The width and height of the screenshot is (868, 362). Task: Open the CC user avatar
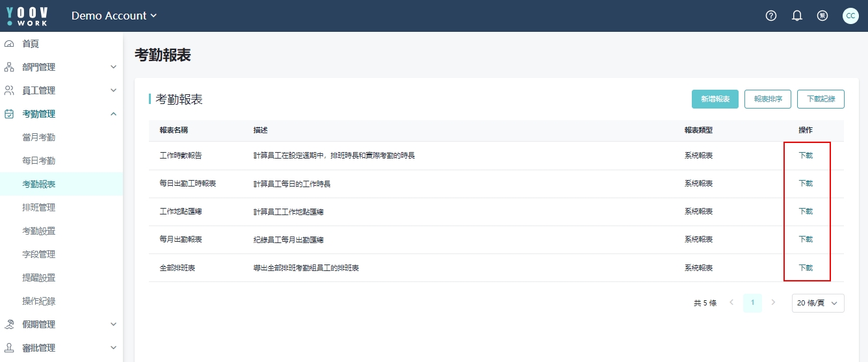[x=850, y=16]
